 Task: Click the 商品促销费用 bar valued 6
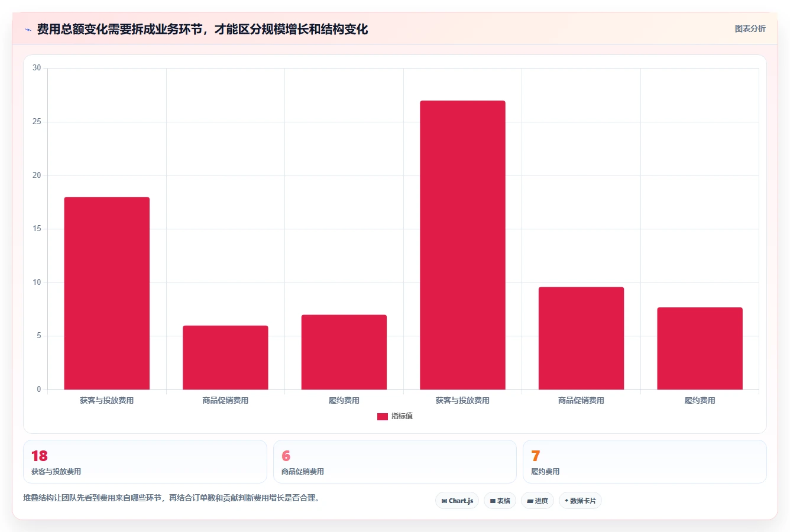click(225, 358)
